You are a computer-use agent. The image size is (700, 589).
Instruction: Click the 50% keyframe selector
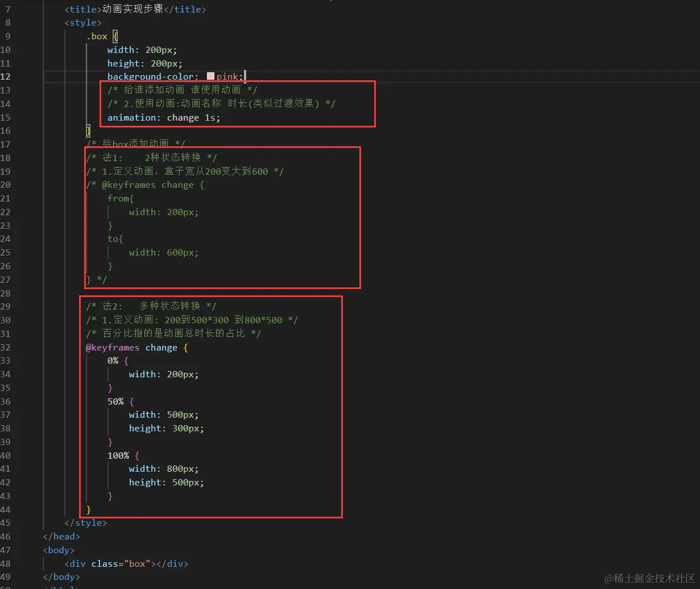(115, 402)
